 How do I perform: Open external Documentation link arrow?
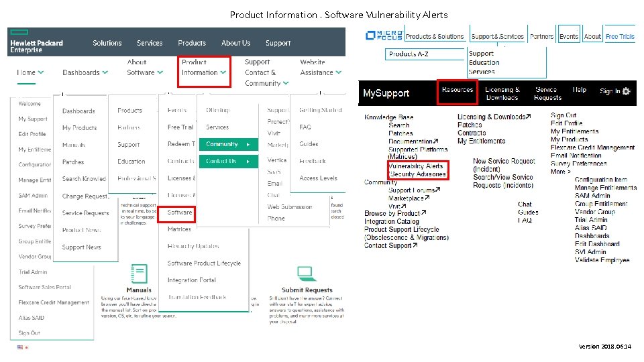(436, 141)
